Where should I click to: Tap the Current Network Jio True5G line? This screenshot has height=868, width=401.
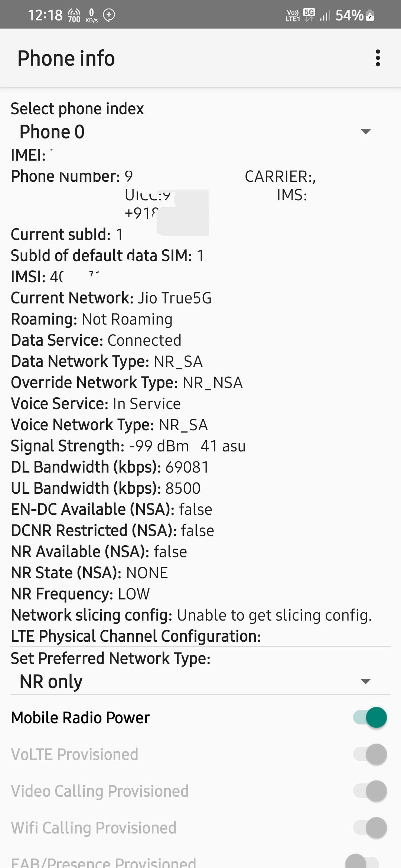click(111, 298)
